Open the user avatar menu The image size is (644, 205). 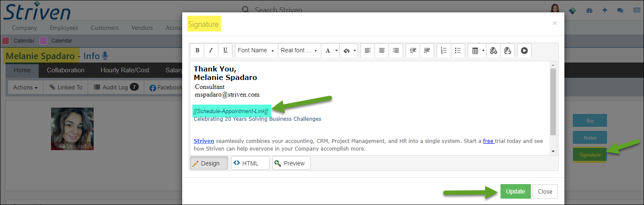(555, 9)
